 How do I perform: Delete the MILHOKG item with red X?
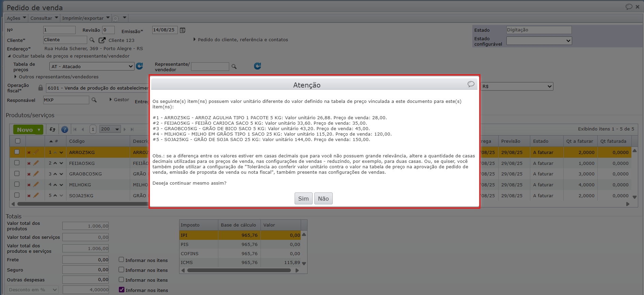point(29,185)
